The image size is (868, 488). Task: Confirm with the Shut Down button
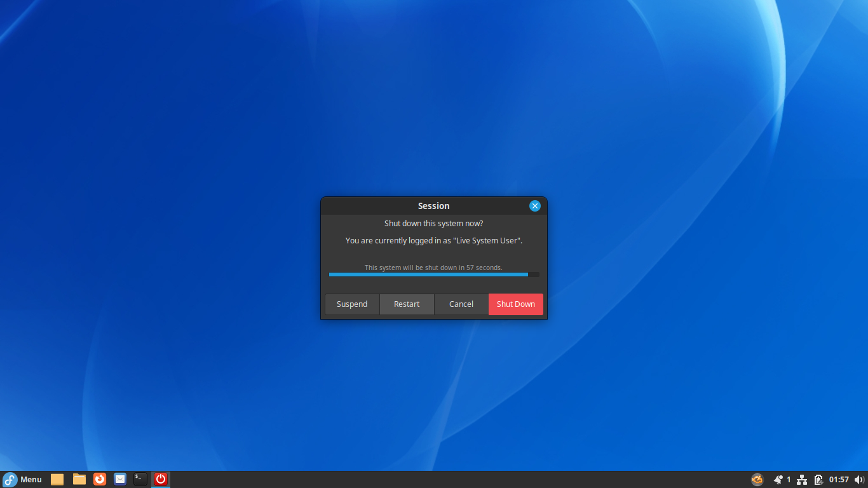coord(515,304)
